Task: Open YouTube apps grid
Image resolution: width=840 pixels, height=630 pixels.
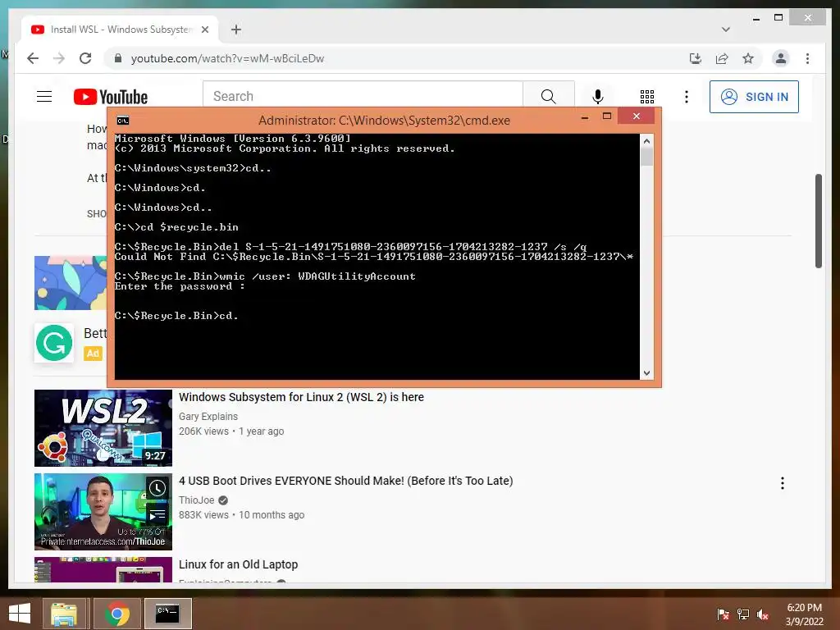Action: (647, 97)
